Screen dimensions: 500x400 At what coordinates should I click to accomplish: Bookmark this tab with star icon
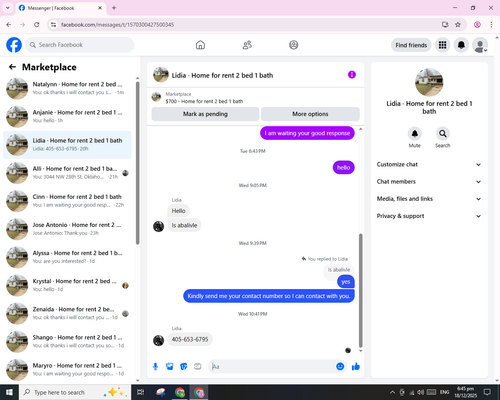click(458, 25)
